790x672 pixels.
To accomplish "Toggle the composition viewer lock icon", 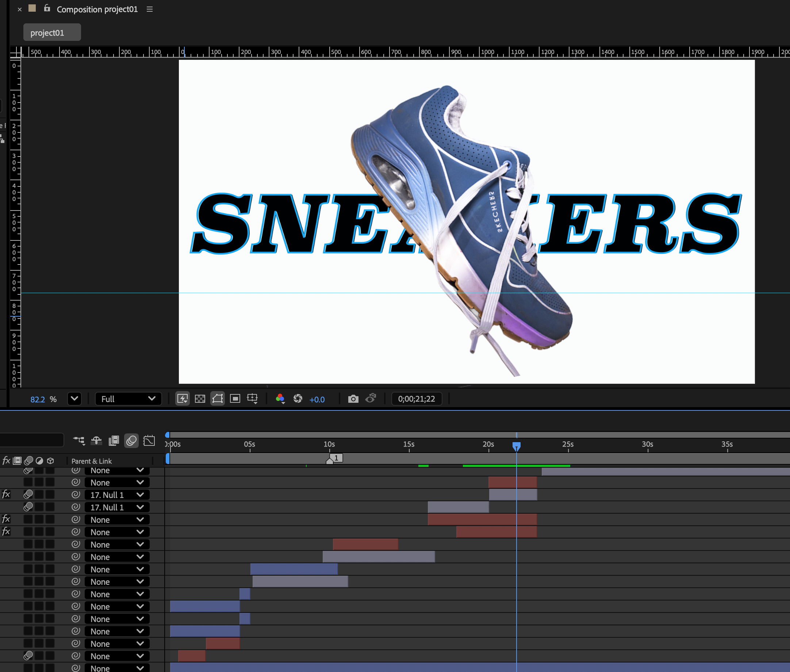I will (47, 8).
